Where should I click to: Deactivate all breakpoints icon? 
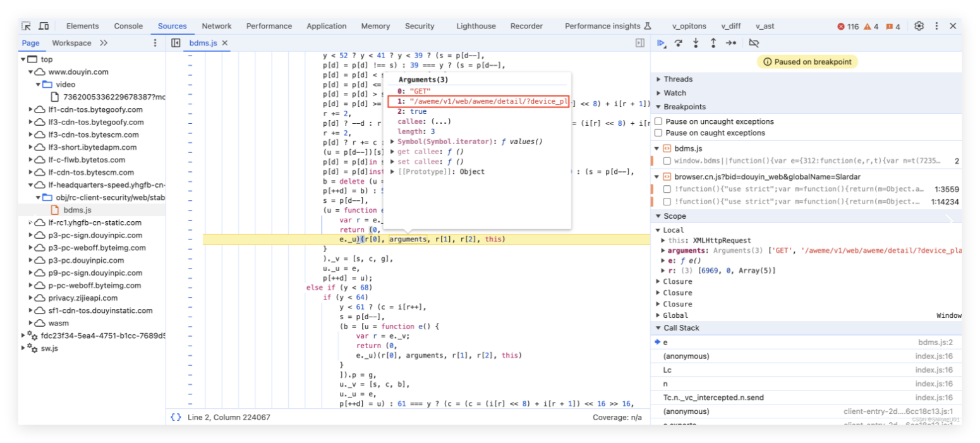pyautogui.click(x=753, y=43)
